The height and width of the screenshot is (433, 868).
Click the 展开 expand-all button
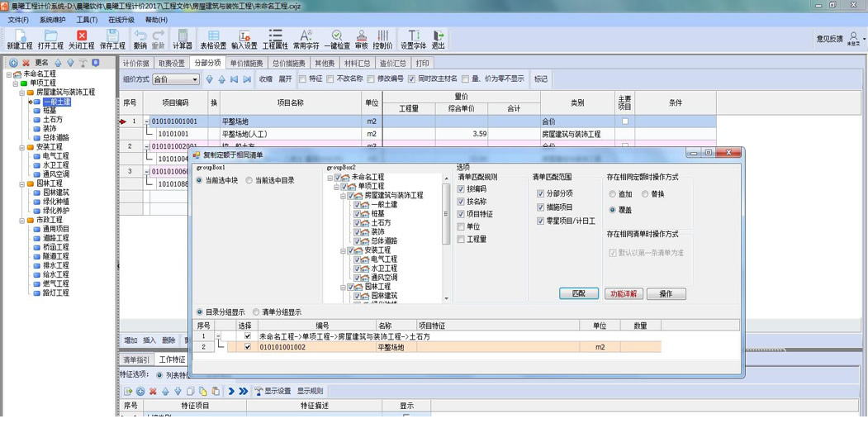pyautogui.click(x=285, y=79)
